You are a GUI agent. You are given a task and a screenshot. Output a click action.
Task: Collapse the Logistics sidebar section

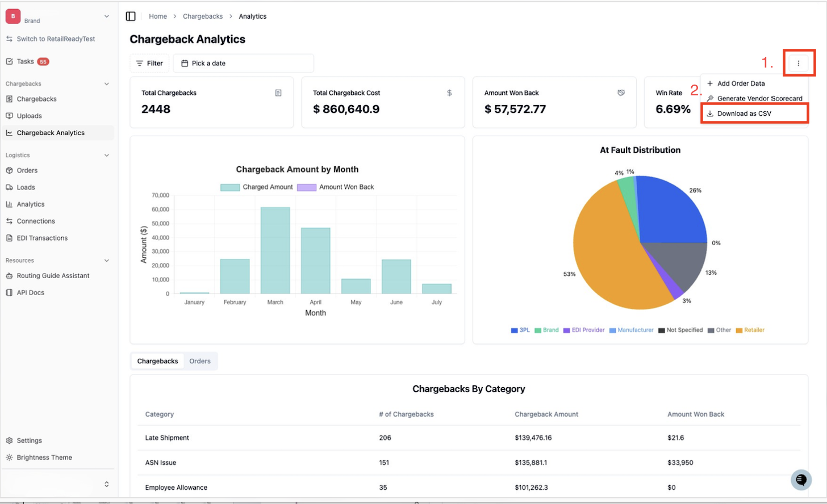click(x=107, y=155)
